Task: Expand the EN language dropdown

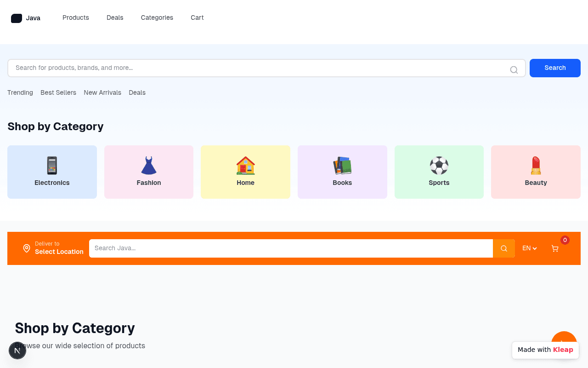Action: pos(530,248)
